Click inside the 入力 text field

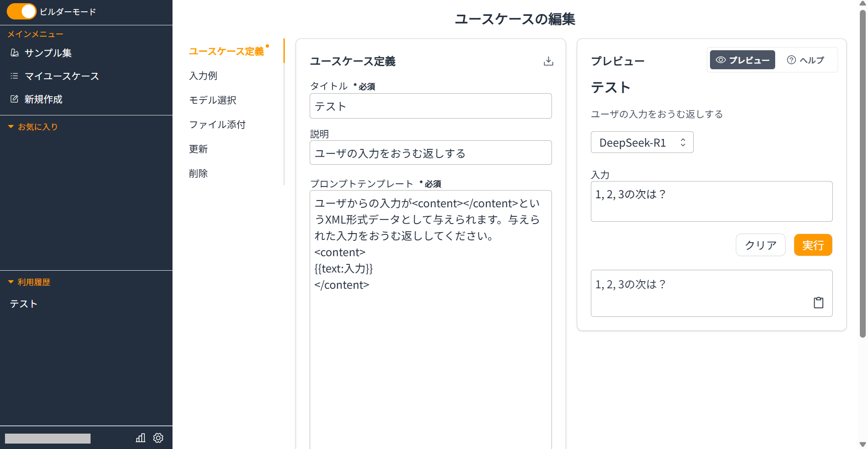(x=711, y=201)
